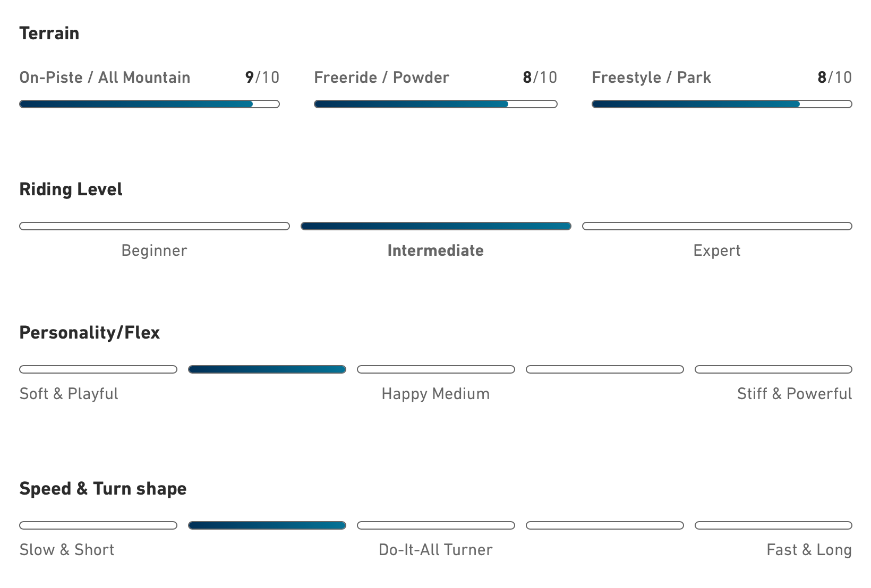871x588 pixels.
Task: Click the Freeride / Powder rating bar
Action: tap(435, 104)
